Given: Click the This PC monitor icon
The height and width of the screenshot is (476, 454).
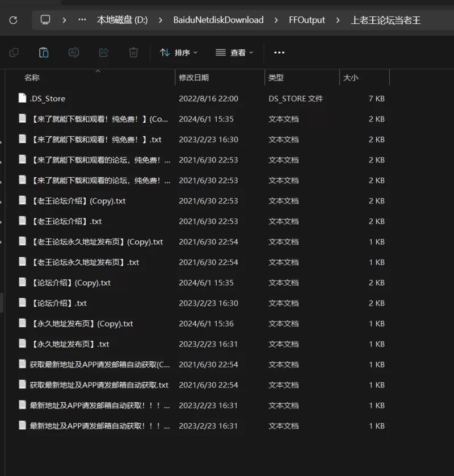Looking at the screenshot, I should [x=45, y=20].
